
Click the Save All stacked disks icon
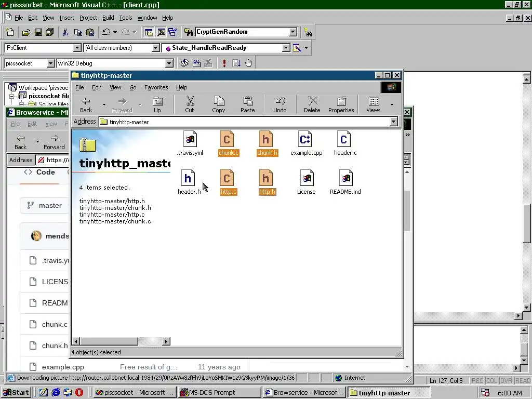[x=50, y=32]
